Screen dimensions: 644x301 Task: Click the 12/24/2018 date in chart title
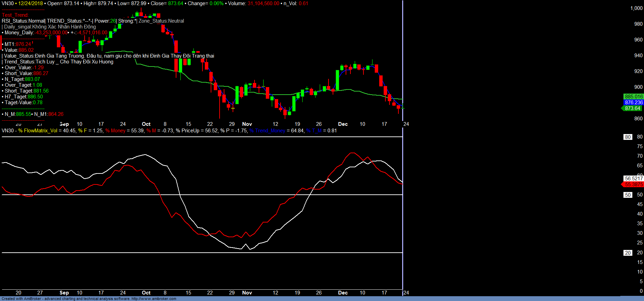tap(30, 3)
